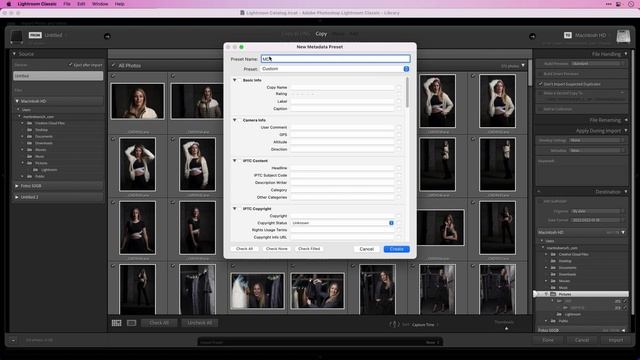Collapse the Macintosh HD source volume

pos(17,101)
